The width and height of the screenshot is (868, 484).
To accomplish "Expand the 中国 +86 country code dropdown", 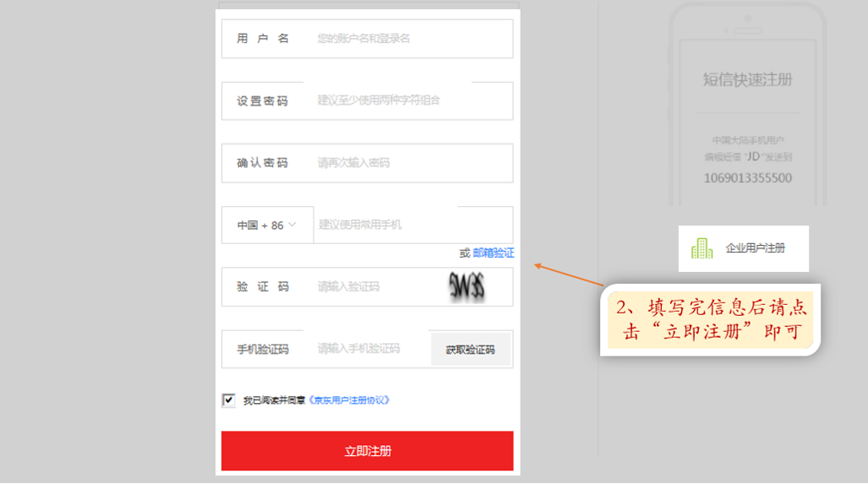I will (267, 226).
